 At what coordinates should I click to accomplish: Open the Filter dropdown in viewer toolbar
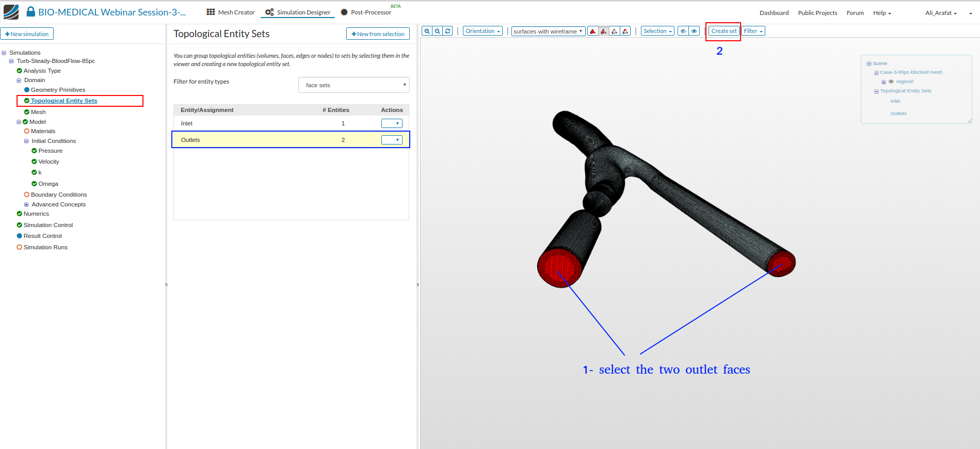[x=753, y=31]
